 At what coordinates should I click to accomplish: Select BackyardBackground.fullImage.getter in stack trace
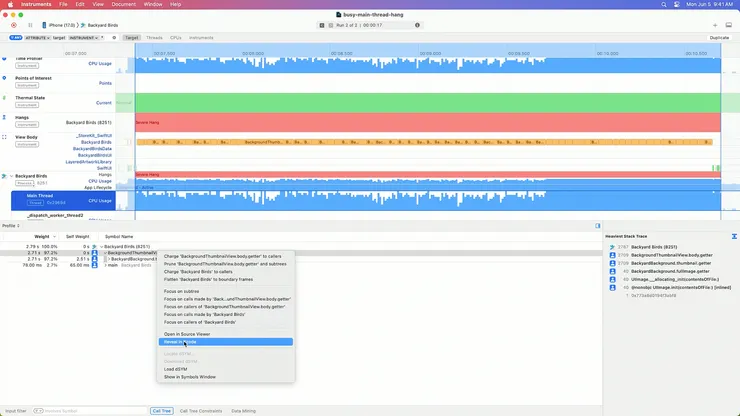coord(670,271)
